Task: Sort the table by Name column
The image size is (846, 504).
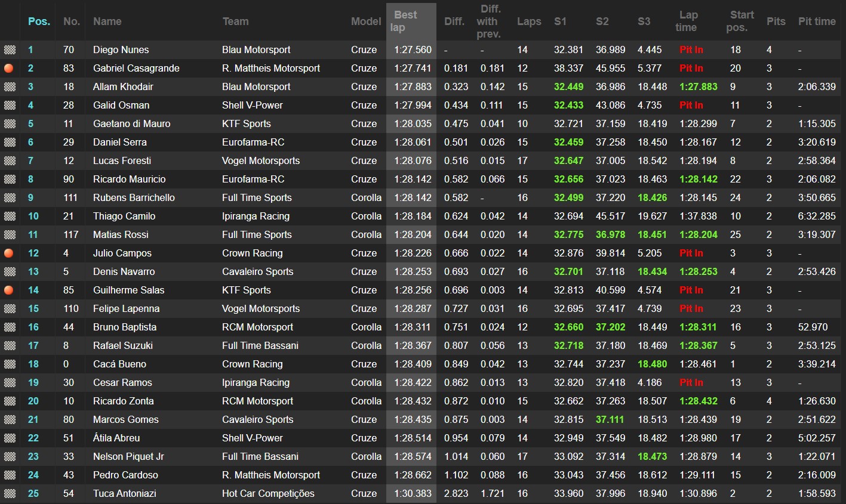Action: (x=107, y=21)
